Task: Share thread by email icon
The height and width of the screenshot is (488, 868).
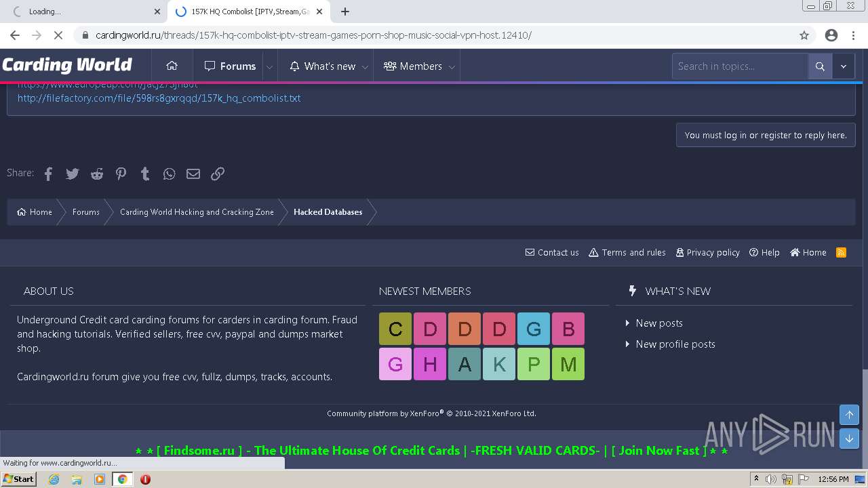Action: (x=193, y=174)
